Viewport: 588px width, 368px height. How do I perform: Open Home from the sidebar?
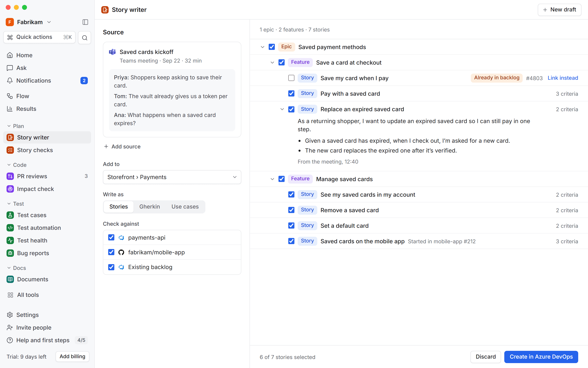(47, 55)
